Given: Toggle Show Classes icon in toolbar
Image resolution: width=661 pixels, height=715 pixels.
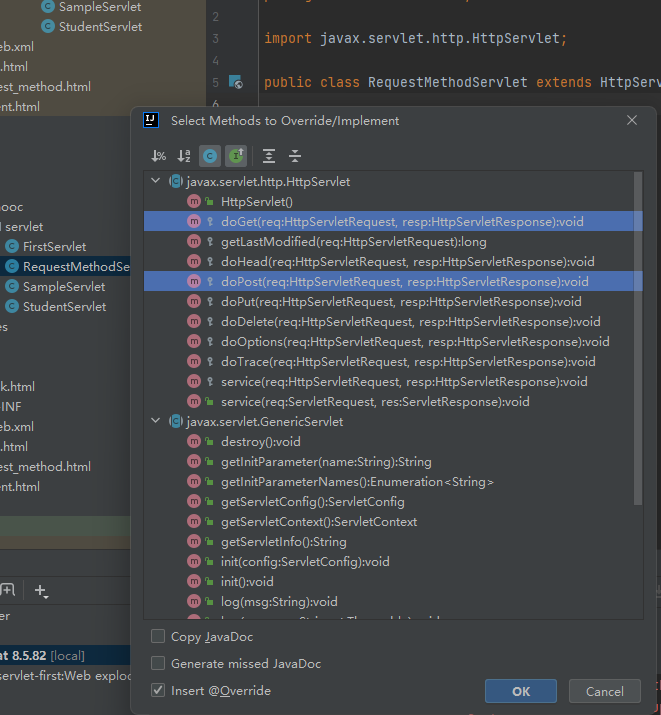Looking at the screenshot, I should pyautogui.click(x=210, y=156).
